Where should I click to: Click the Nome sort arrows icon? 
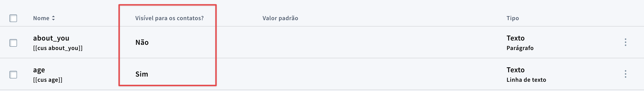(53, 18)
